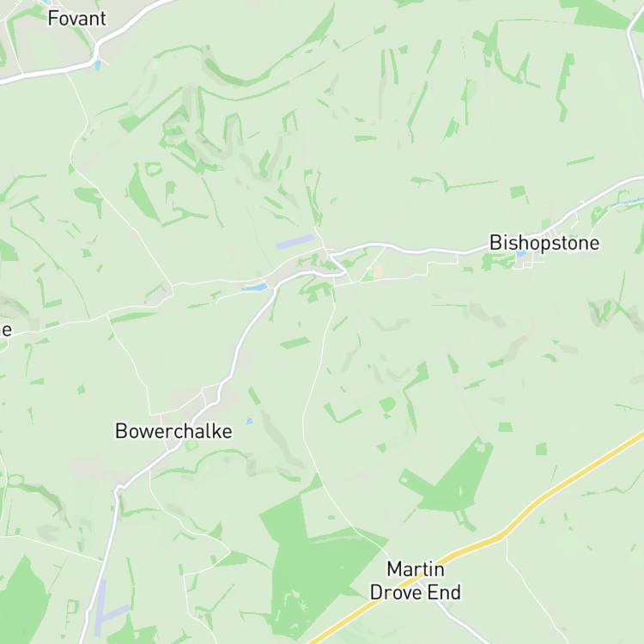
Task: Select the tiny pond east of Bowerchalke
Action: click(x=249, y=421)
